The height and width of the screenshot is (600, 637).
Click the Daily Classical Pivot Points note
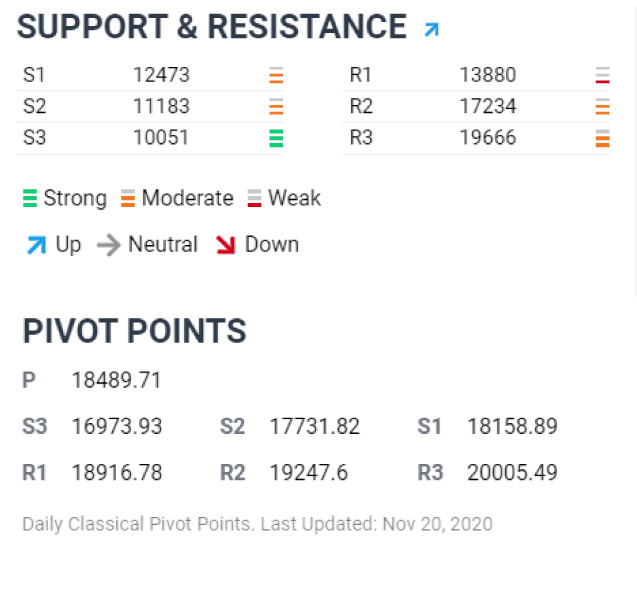(258, 524)
